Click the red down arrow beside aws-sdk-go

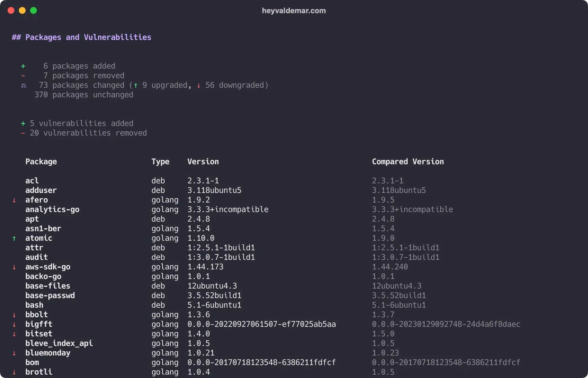(x=14, y=267)
